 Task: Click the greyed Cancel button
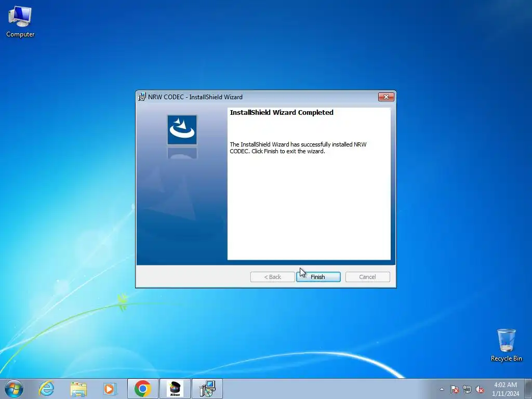(x=367, y=277)
